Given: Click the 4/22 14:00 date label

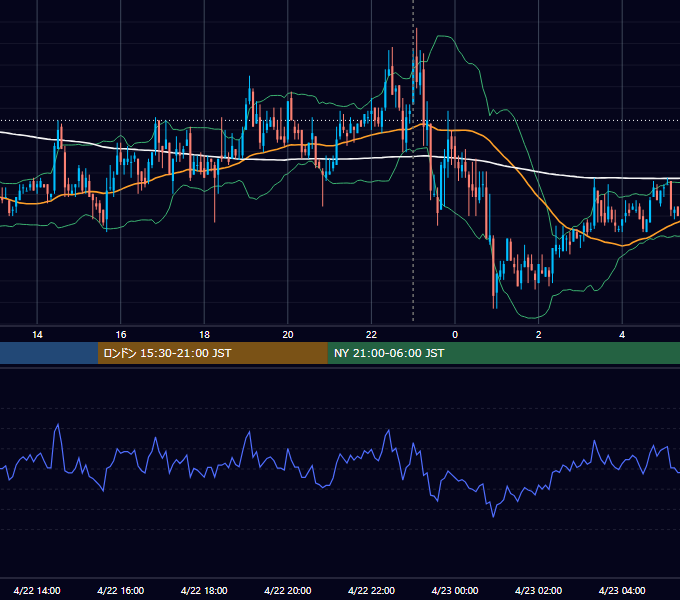Looking at the screenshot, I should pos(37,590).
